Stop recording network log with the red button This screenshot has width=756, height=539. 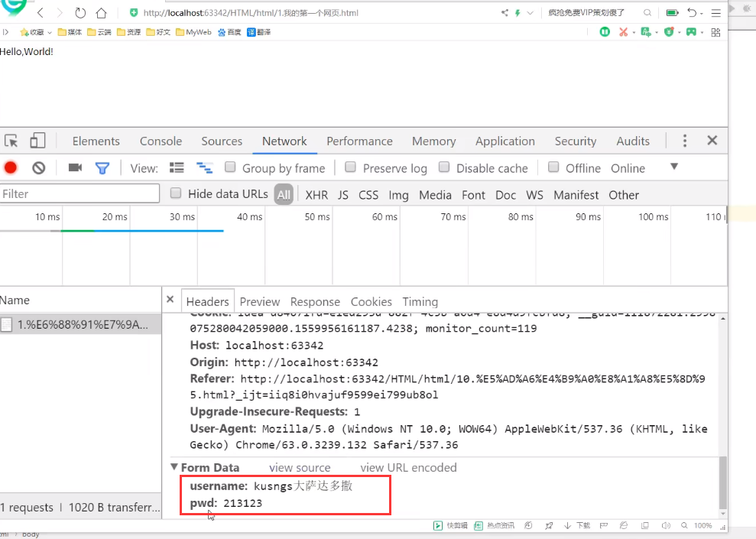11,167
